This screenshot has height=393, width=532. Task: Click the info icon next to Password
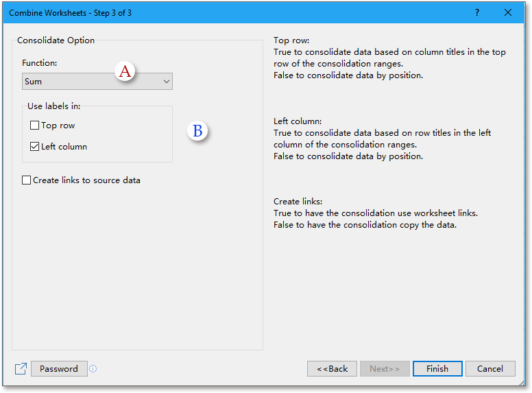click(93, 369)
